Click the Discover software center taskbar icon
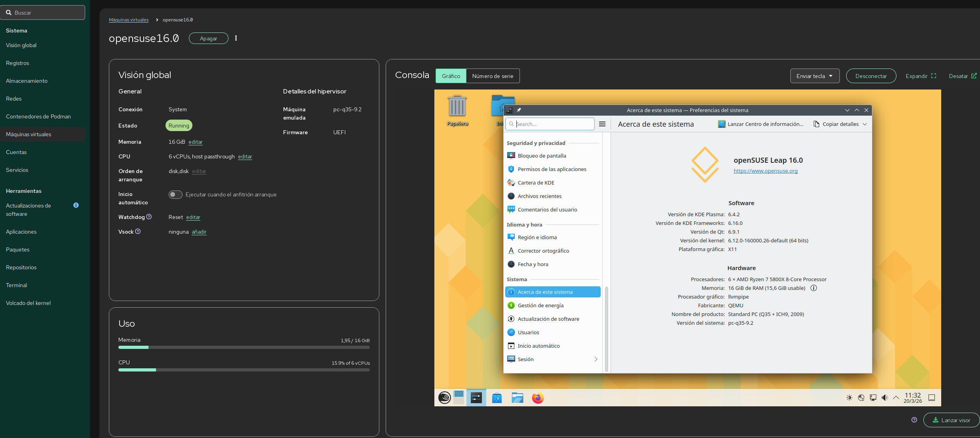Screen dimensions: 980x438 [497, 398]
